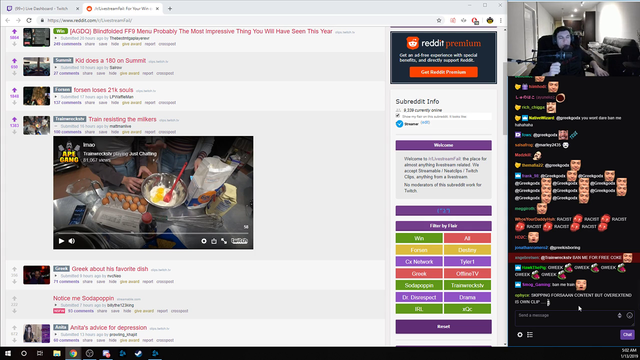Downvote the AGDQ Blindfolded FF9 post
This screenshot has width=640, height=360.
pyautogui.click(x=14, y=43)
